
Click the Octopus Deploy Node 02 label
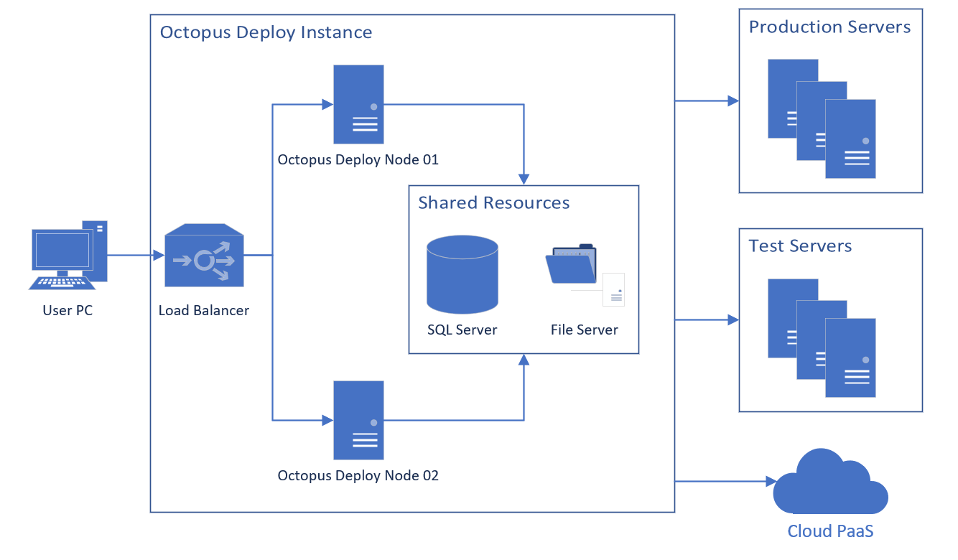click(358, 475)
